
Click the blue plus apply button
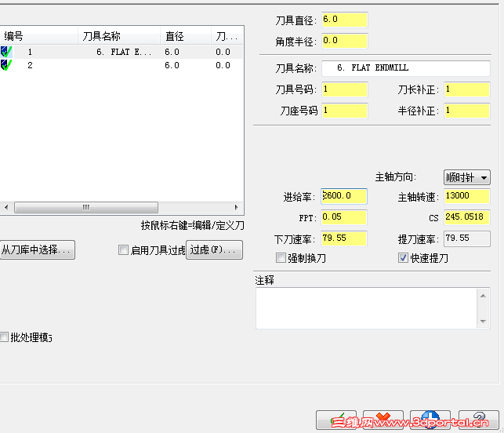[x=430, y=420]
